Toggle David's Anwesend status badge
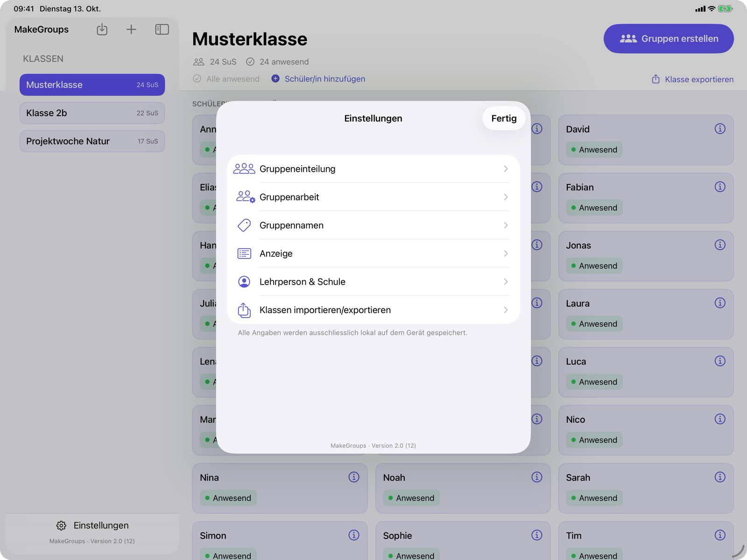 [x=594, y=150]
